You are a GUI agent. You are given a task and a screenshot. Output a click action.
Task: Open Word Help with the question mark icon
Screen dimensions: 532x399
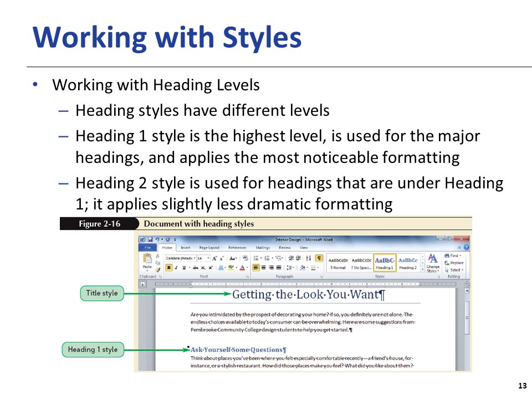coord(467,247)
